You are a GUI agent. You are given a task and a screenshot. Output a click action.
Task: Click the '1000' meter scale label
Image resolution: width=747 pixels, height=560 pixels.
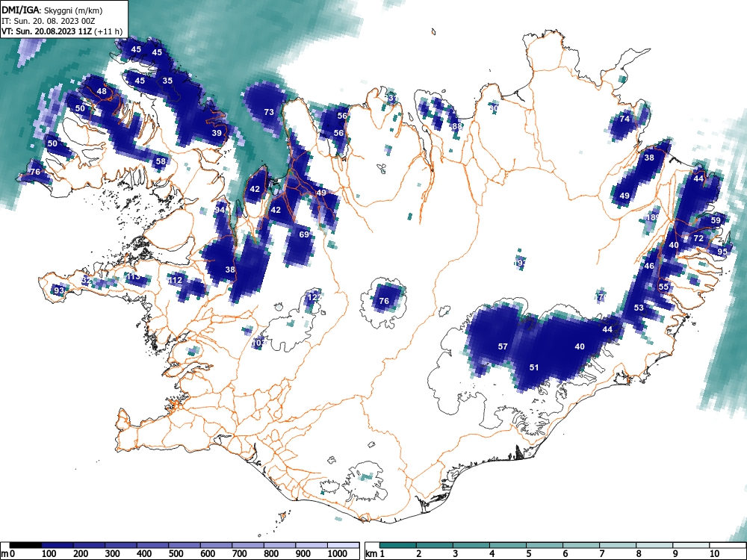(338, 554)
